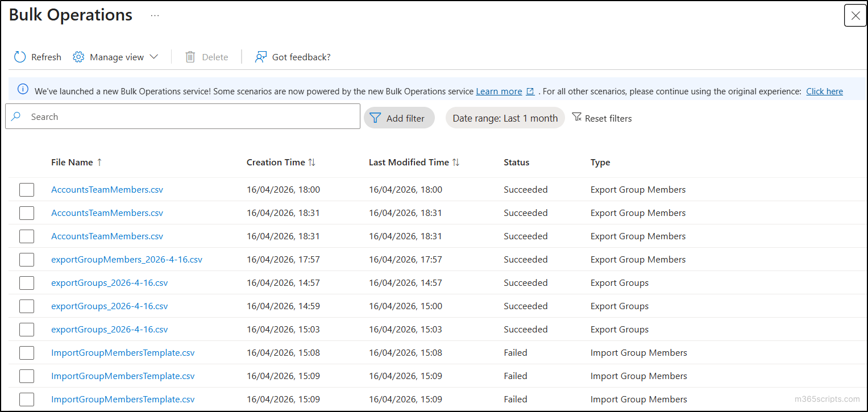This screenshot has height=412, width=868.
Task: Click the Delete label in the command bar
Action: 215,57
